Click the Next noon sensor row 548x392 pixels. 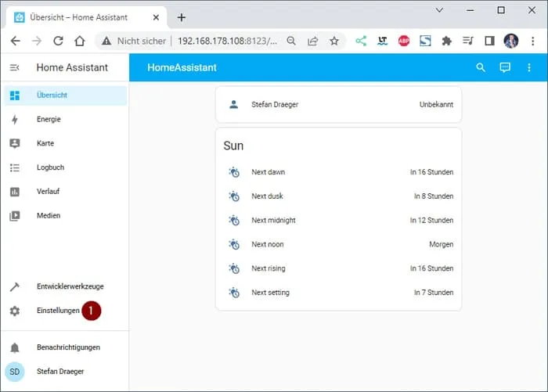338,245
